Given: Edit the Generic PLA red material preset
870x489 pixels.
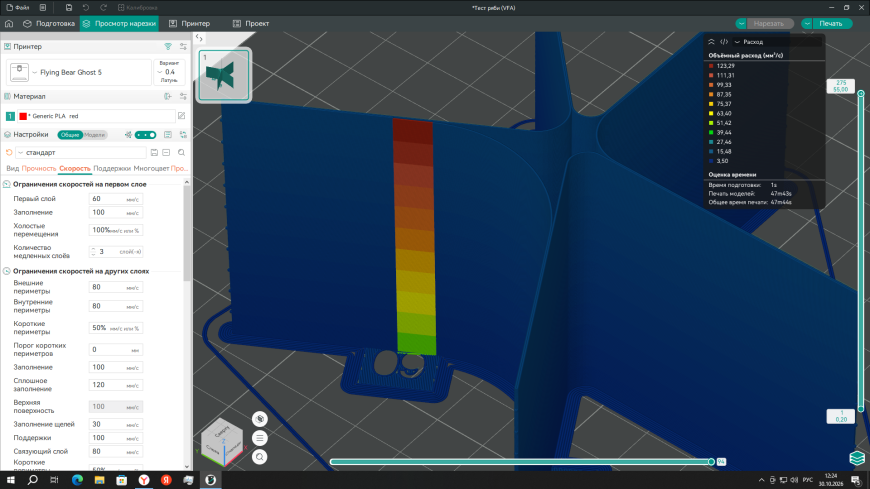Looking at the screenshot, I should point(181,116).
